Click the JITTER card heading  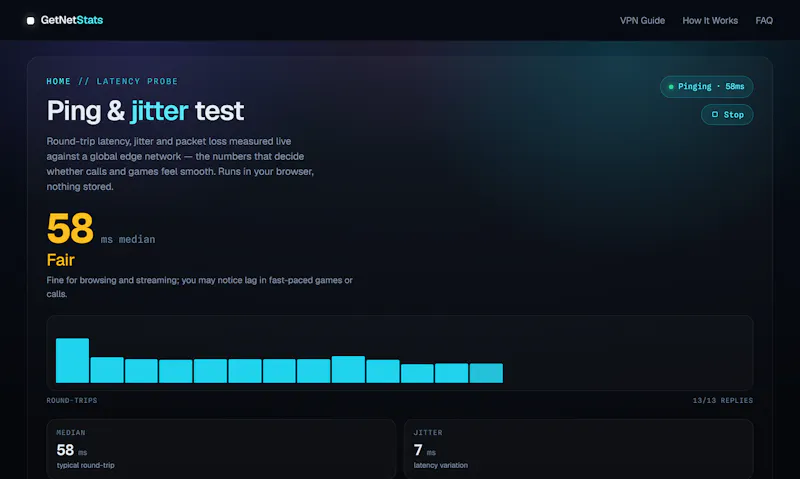(x=428, y=433)
